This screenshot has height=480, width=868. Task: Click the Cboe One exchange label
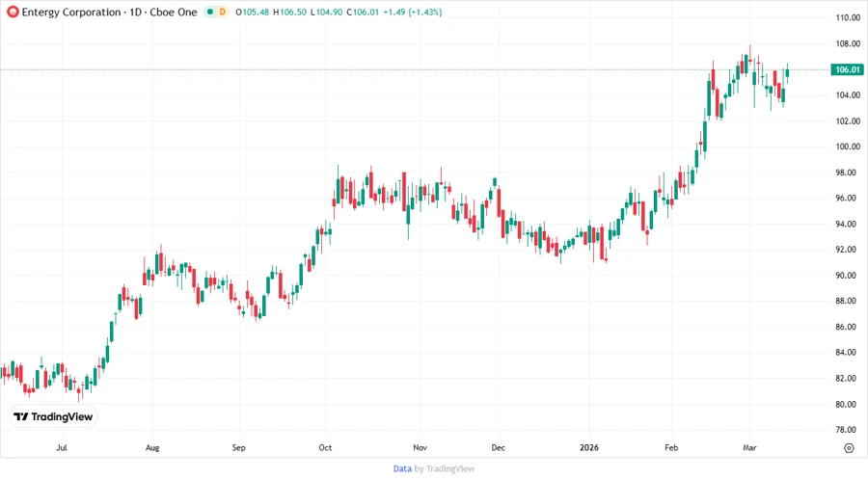174,12
